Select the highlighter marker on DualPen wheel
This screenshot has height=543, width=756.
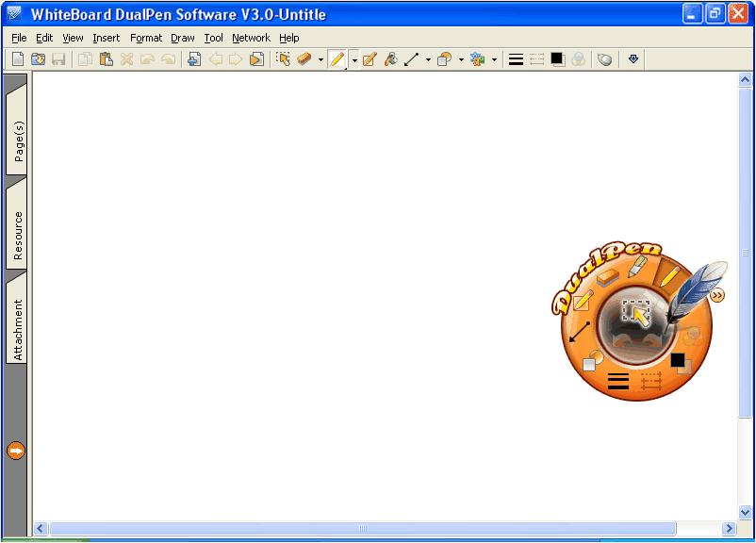[637, 266]
